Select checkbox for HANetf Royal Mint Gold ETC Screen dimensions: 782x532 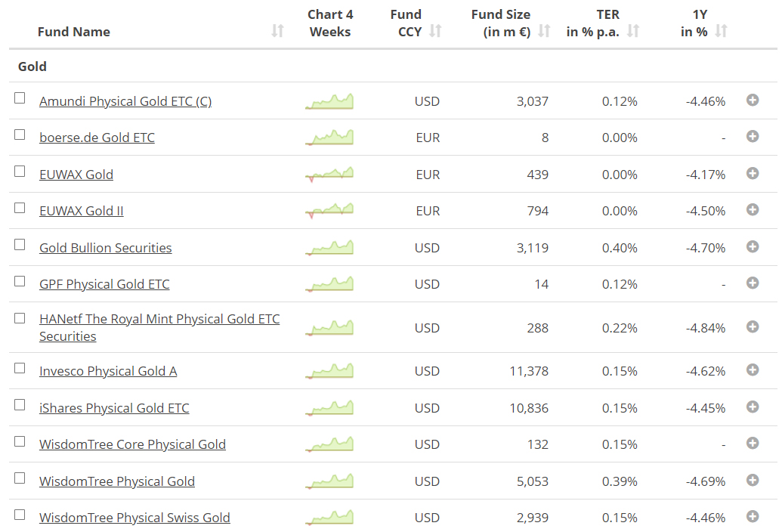pyautogui.click(x=20, y=318)
